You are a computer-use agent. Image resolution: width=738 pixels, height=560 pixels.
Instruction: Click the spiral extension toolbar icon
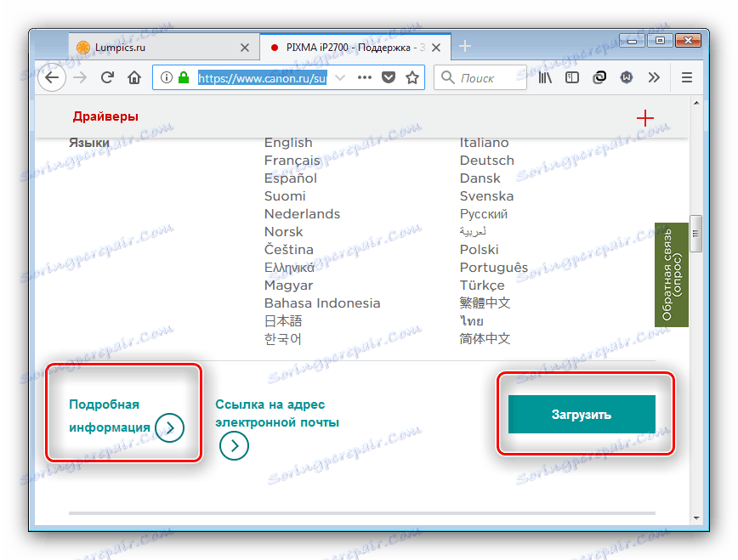coord(599,77)
